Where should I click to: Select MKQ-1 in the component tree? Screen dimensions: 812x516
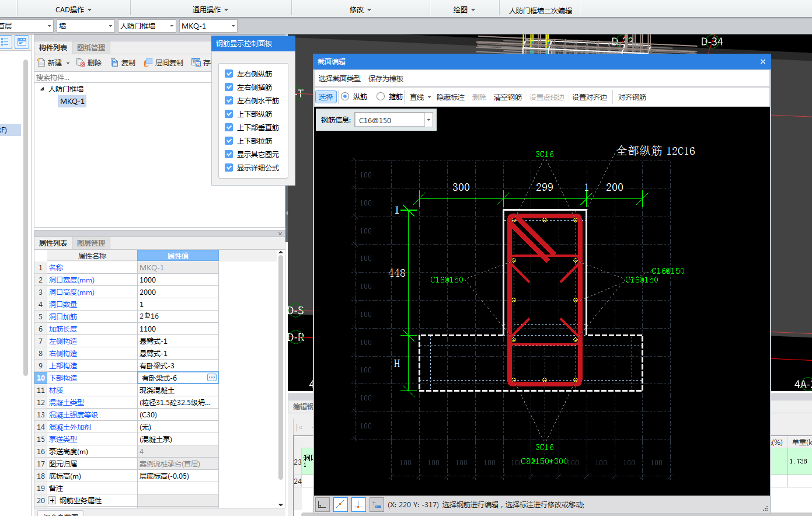tap(72, 102)
